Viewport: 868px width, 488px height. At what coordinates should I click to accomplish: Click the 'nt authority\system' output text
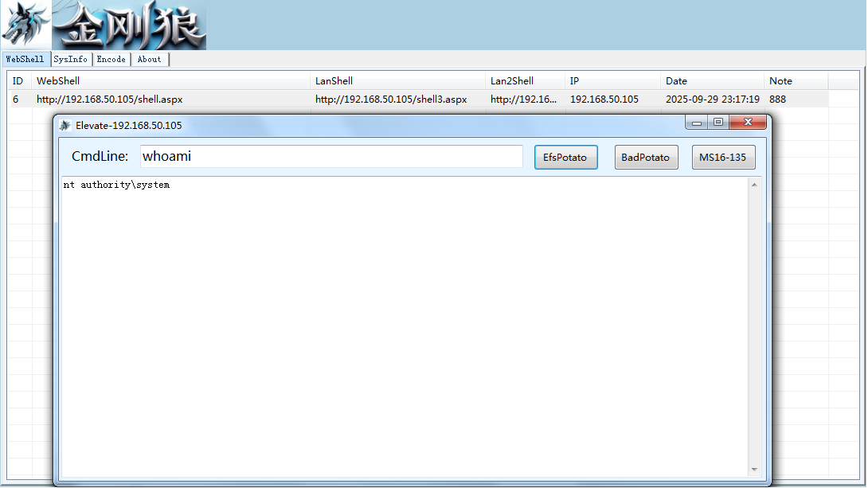[x=116, y=185]
